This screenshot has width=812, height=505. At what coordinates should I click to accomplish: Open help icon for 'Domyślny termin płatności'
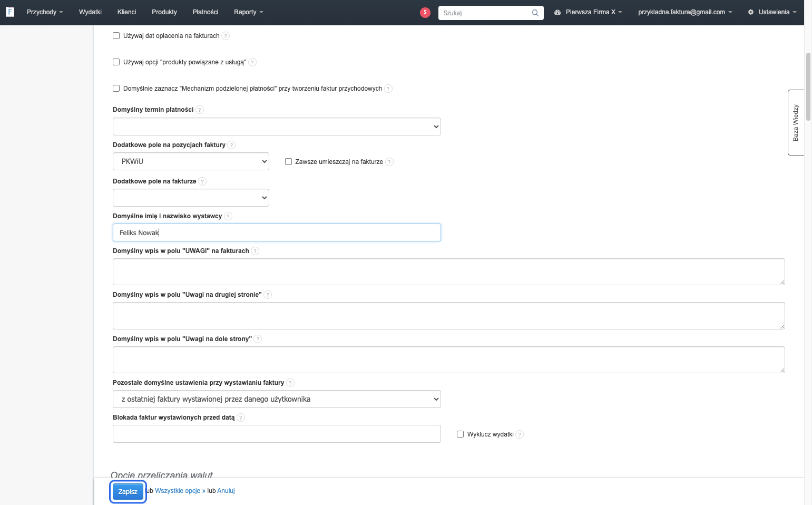(200, 110)
